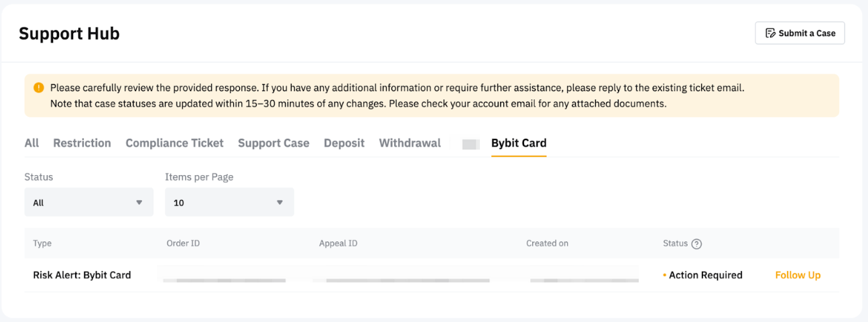The width and height of the screenshot is (868, 322).
Task: Open the Status filter dropdown
Action: tap(88, 202)
